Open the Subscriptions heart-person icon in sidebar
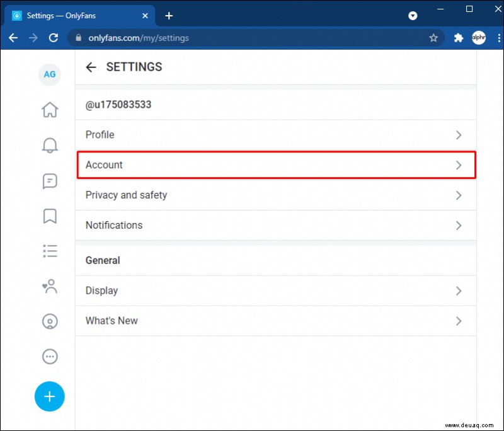504x431 pixels. tap(50, 286)
